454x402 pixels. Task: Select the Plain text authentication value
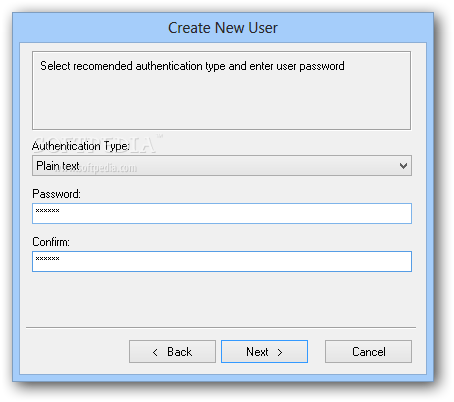(58, 166)
